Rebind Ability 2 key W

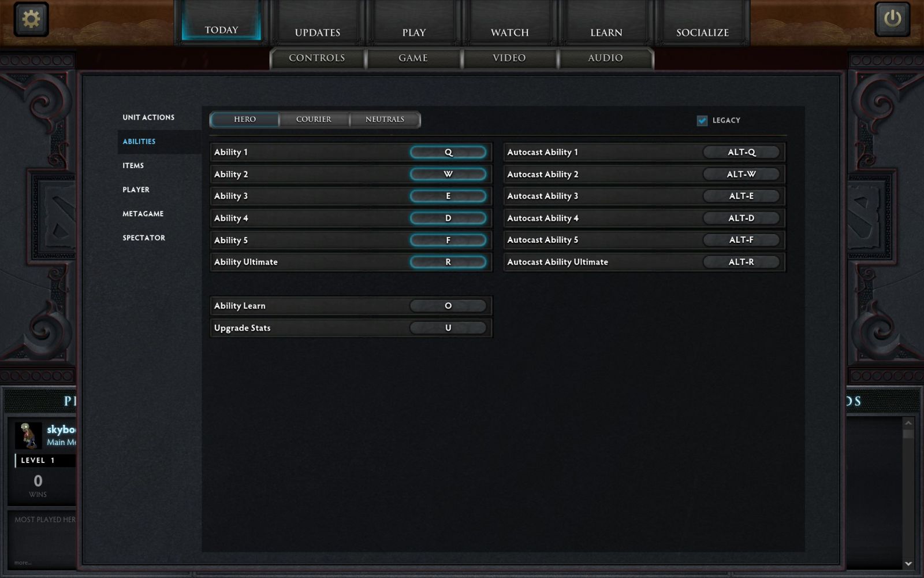[x=448, y=175]
